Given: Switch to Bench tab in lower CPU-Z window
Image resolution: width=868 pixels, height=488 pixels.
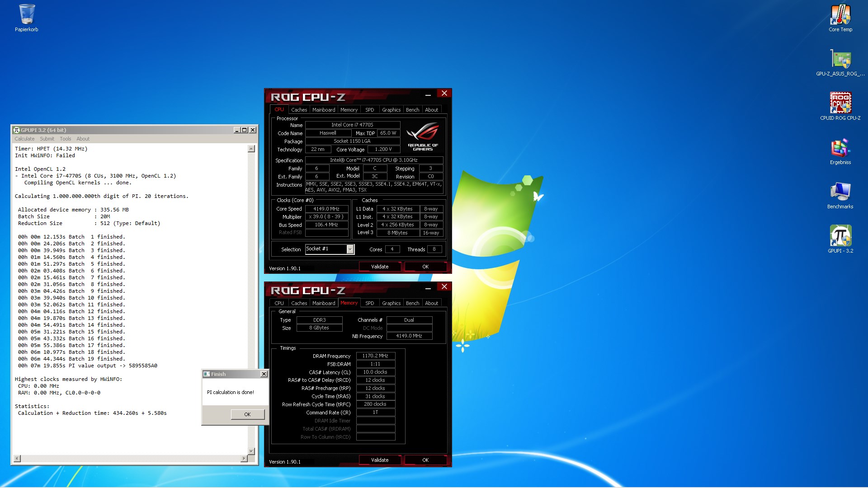Looking at the screenshot, I should 412,303.
